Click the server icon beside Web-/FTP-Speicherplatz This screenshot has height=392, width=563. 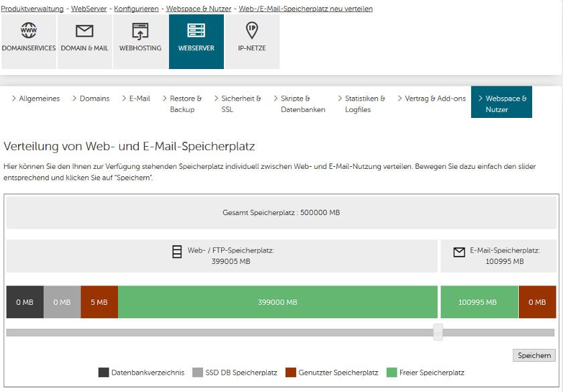[177, 251]
